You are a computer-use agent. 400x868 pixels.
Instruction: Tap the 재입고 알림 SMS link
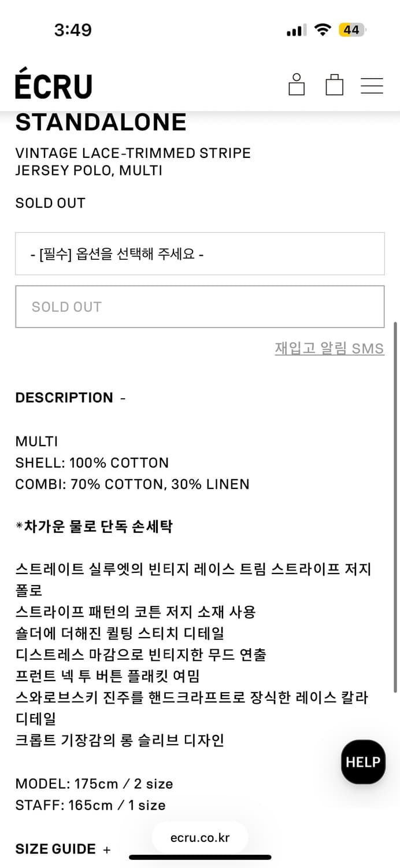329,348
